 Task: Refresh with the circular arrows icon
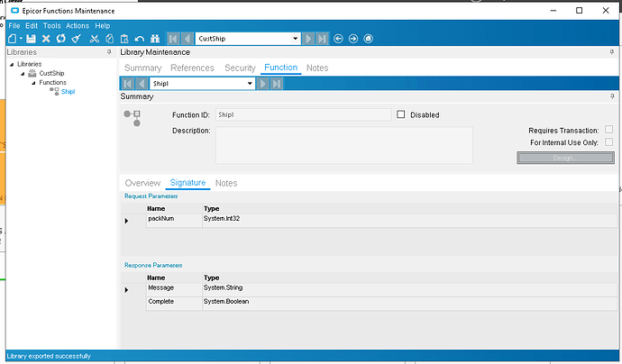point(60,39)
